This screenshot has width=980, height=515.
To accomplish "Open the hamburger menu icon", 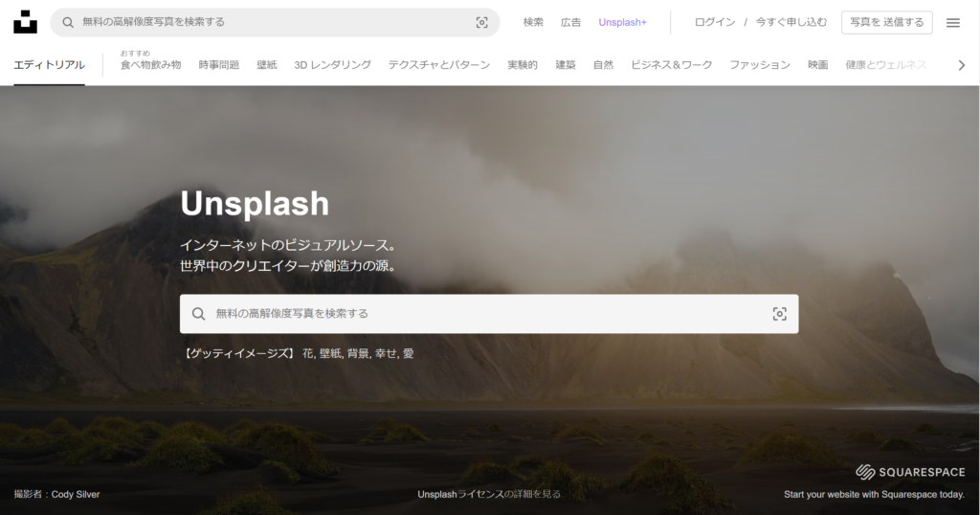I will pos(952,23).
